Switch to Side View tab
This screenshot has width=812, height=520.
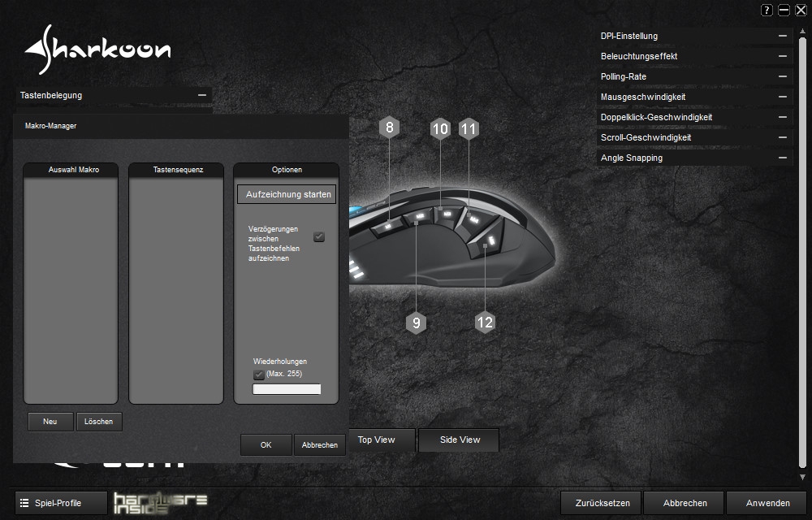point(460,440)
